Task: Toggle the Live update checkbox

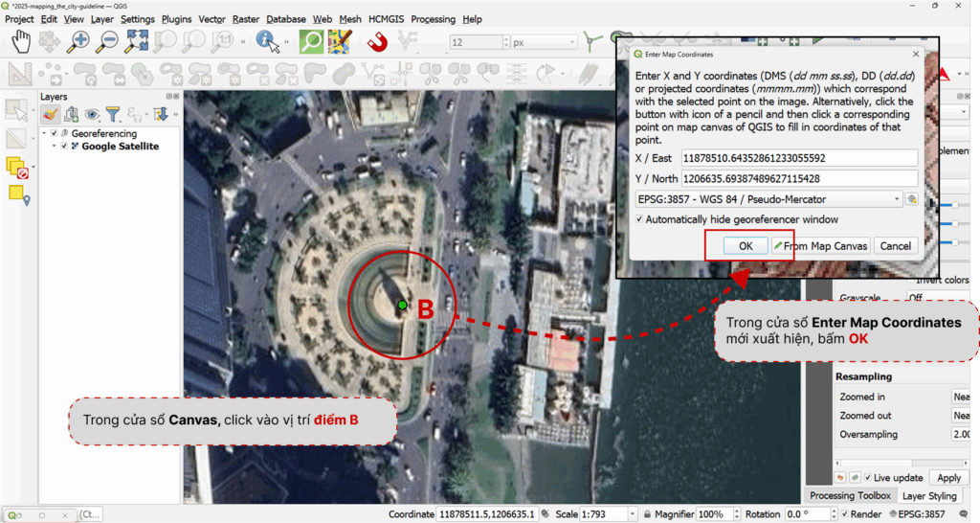Action: (x=867, y=478)
